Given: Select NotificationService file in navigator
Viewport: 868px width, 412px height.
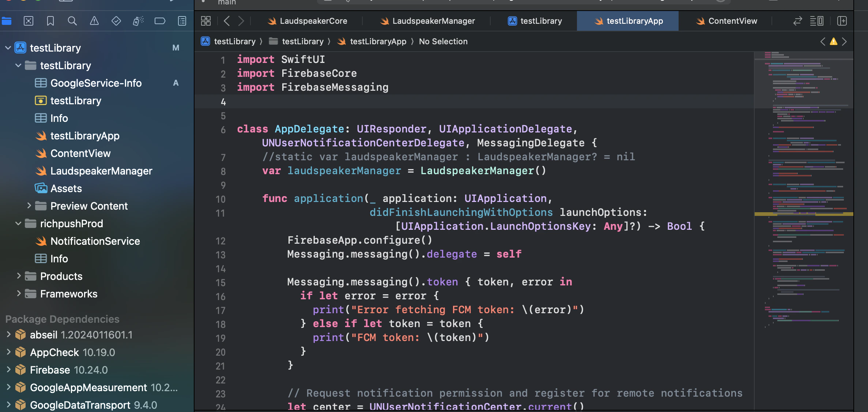Looking at the screenshot, I should [x=95, y=241].
